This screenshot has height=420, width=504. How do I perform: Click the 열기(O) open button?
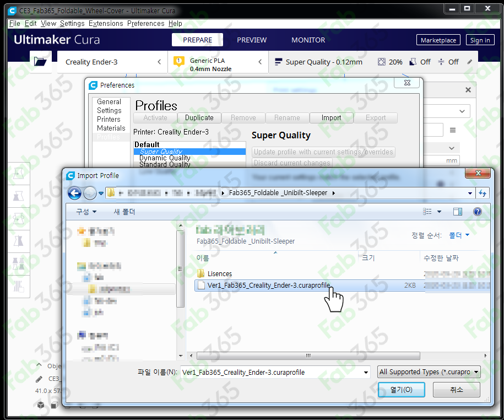click(x=401, y=390)
